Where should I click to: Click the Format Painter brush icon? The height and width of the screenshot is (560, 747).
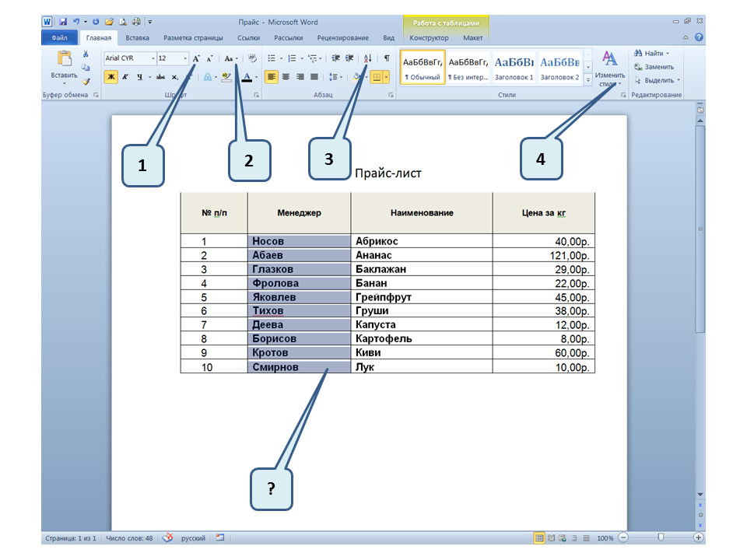point(86,80)
